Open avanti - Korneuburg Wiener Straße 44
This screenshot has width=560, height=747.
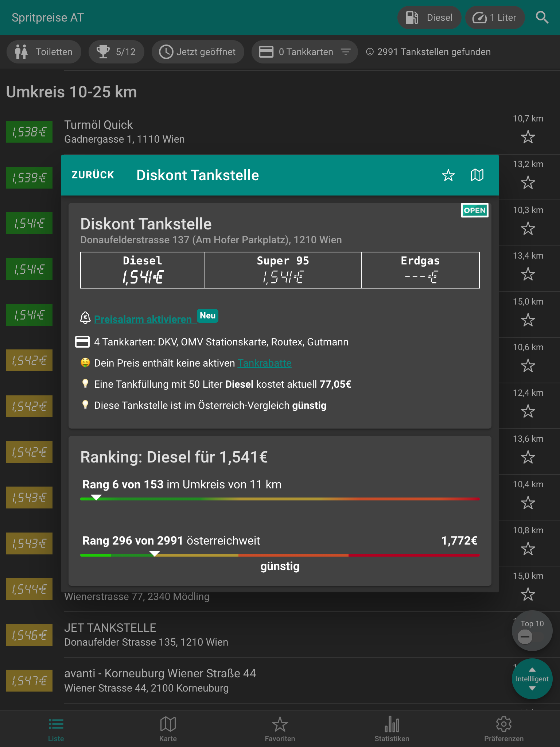pyautogui.click(x=280, y=681)
